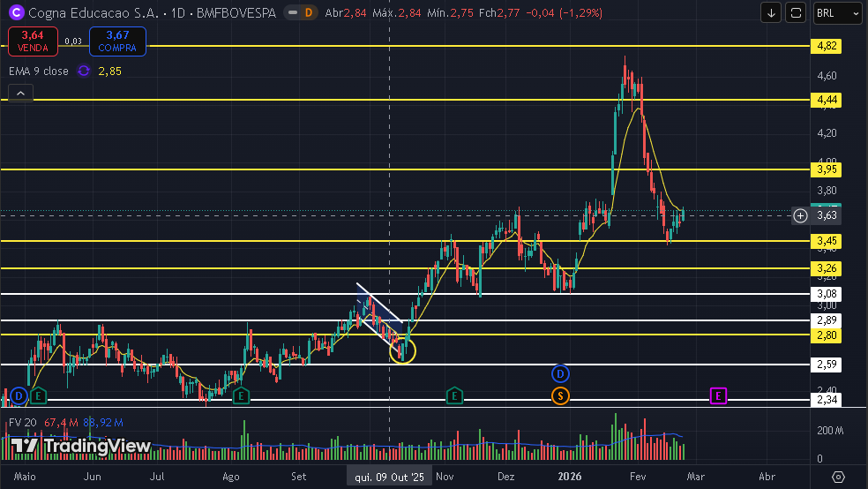Click the 3,45 yellow price label
The image size is (868, 489).
[827, 241]
